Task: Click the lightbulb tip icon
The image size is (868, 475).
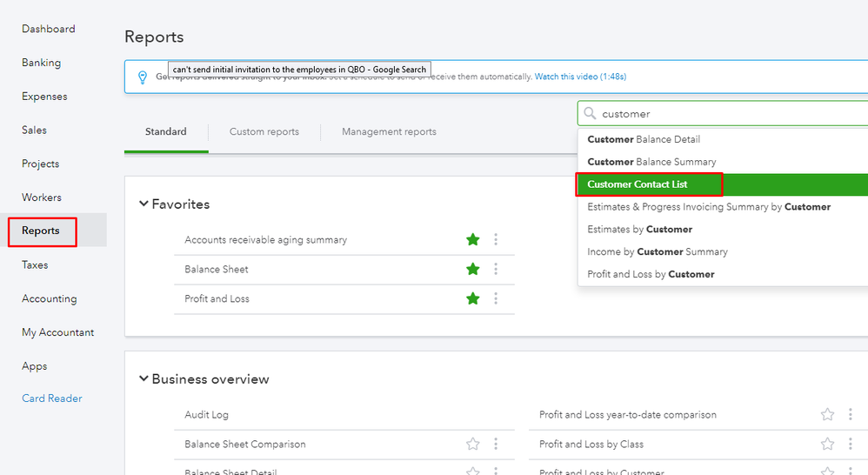Action: coord(143,77)
